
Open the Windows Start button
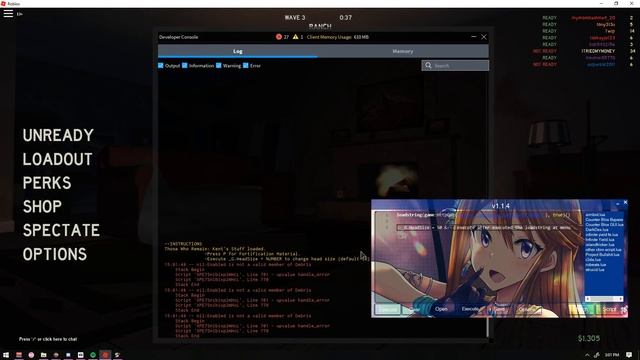point(6,355)
